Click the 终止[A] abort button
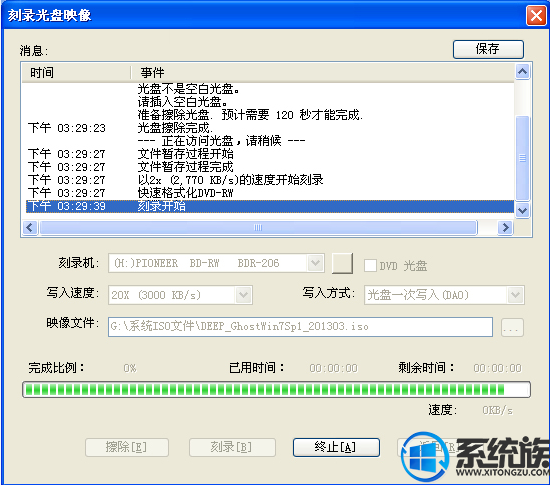 (x=336, y=447)
